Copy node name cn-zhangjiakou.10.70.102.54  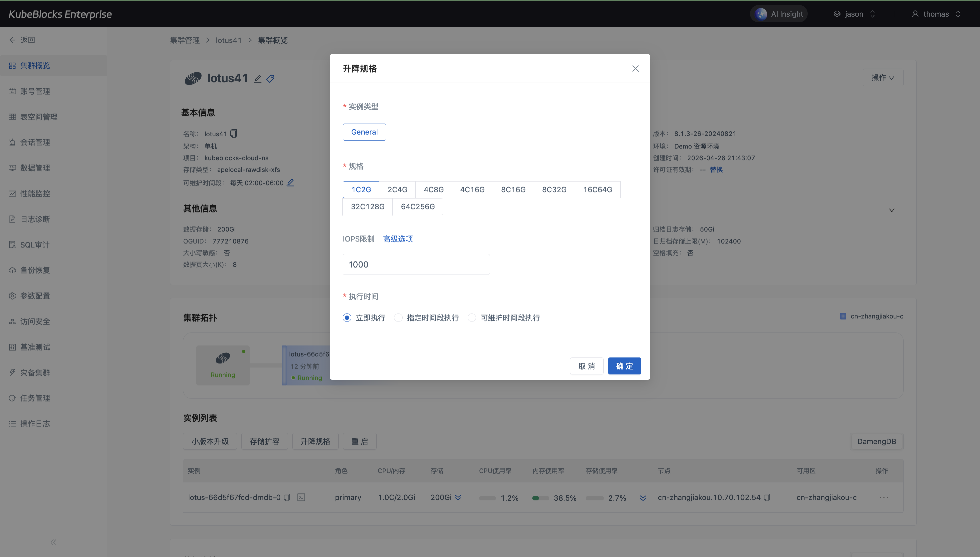[x=766, y=497]
